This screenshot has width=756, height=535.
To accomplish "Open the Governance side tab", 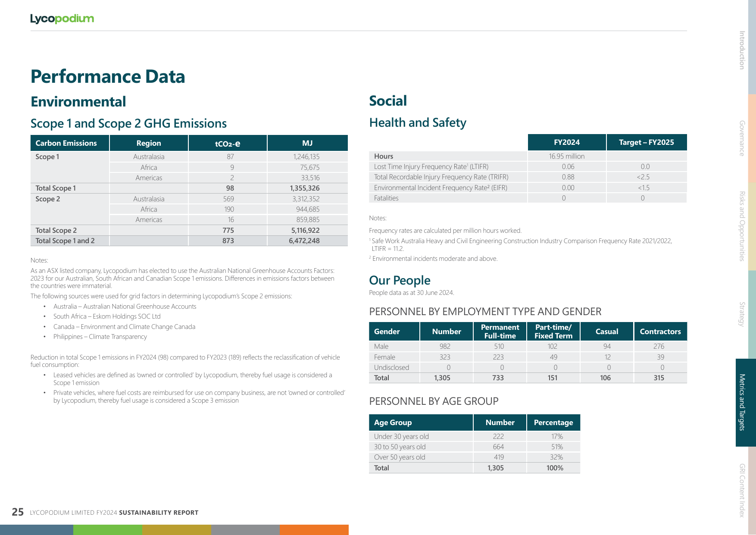I will pos(742,138).
